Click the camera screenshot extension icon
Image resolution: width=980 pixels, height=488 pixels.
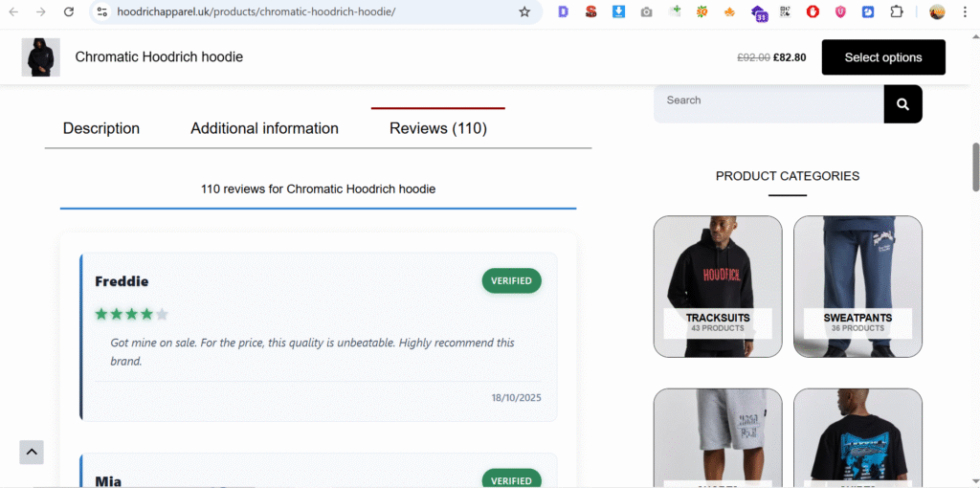pyautogui.click(x=646, y=11)
